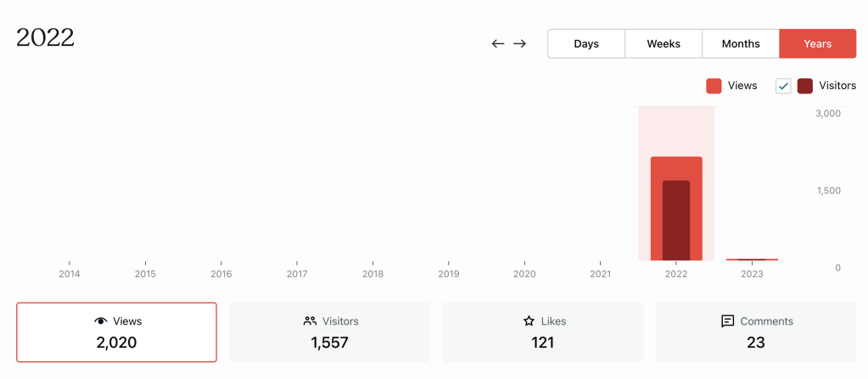Click the star icon in Likes card
The image size is (868, 379).
(529, 321)
